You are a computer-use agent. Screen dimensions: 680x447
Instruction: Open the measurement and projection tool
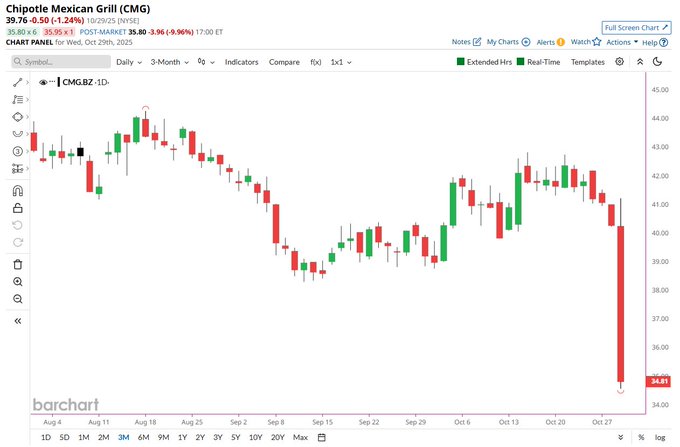tap(17, 168)
